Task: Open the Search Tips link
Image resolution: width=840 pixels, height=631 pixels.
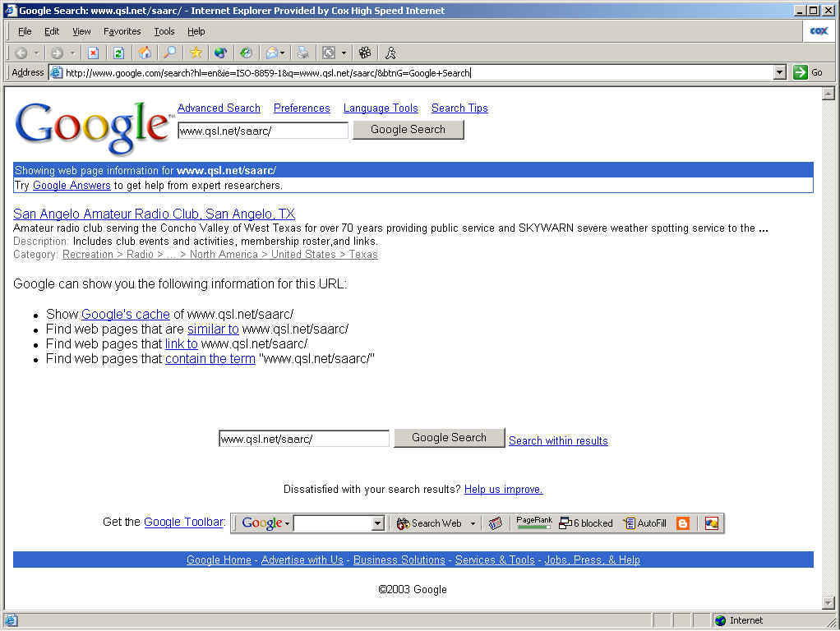Action: (459, 108)
